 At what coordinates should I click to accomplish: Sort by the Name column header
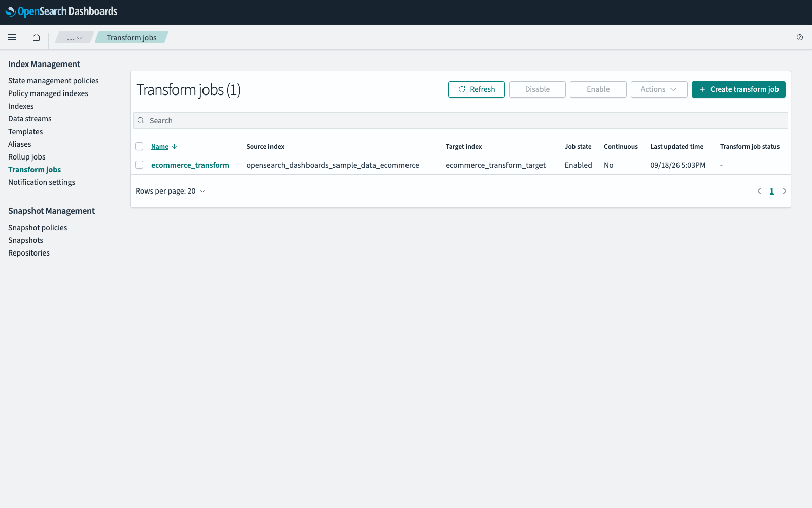click(160, 147)
